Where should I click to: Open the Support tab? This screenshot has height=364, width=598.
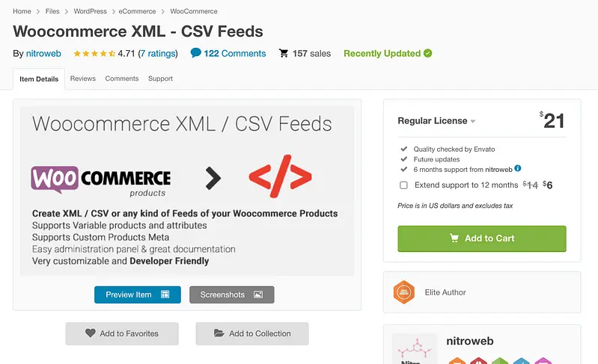pyautogui.click(x=160, y=78)
